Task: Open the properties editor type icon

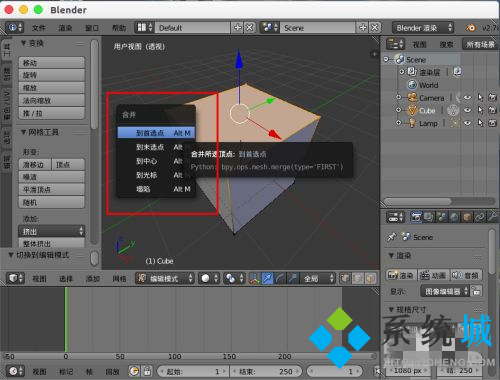Action: coord(395,217)
